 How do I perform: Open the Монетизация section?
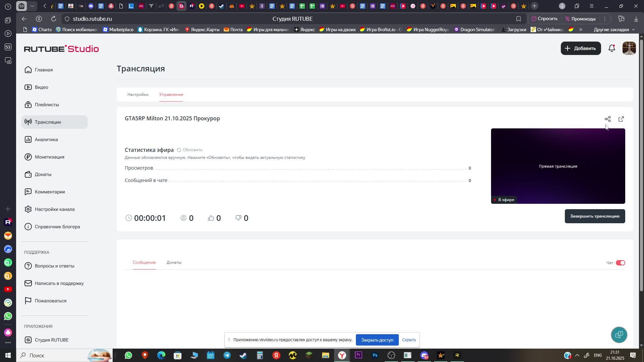tap(49, 157)
